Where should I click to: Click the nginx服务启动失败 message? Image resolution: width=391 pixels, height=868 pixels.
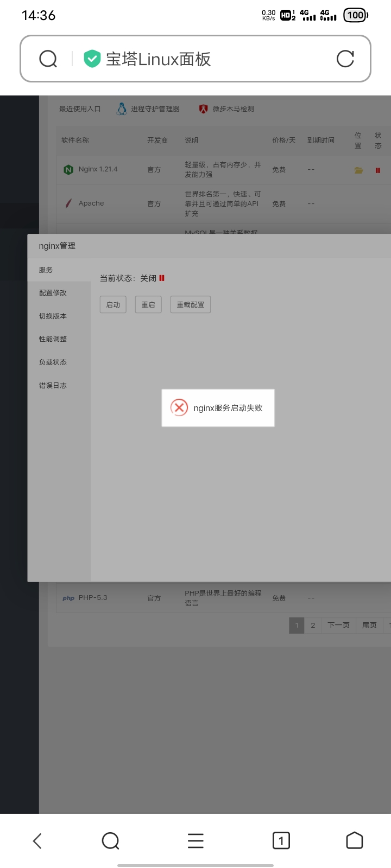(228, 408)
